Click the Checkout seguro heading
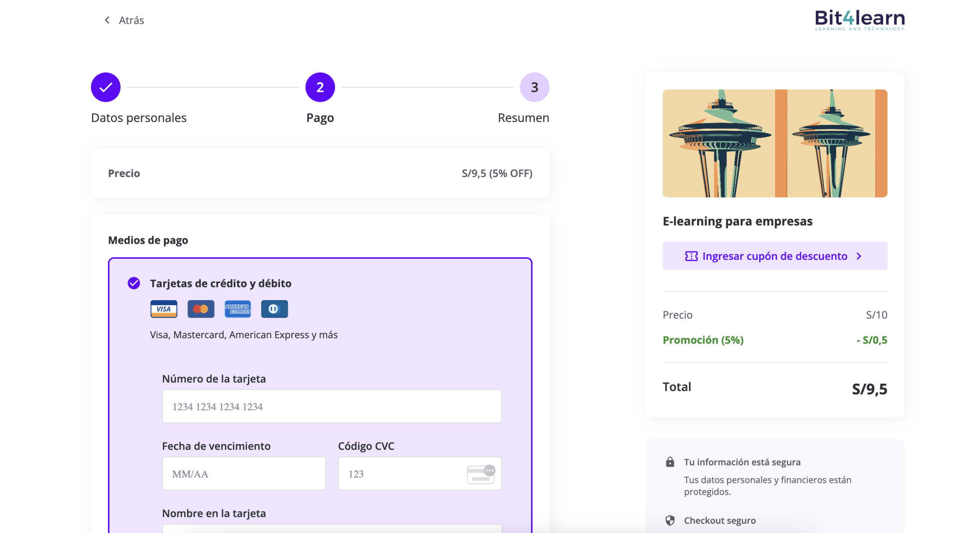Screen dimensions: 980x533 click(x=720, y=520)
